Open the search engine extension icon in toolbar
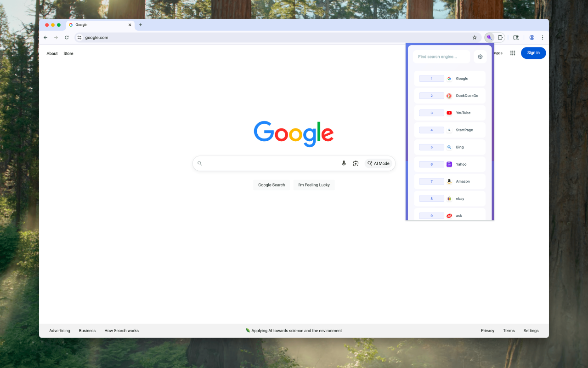 coord(489,38)
